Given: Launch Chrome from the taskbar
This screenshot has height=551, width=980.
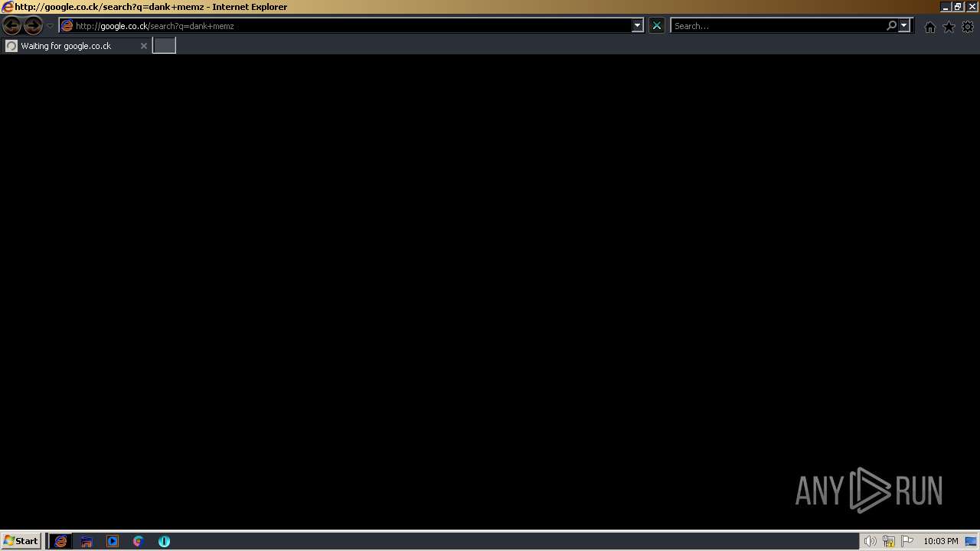Looking at the screenshot, I should [139, 541].
